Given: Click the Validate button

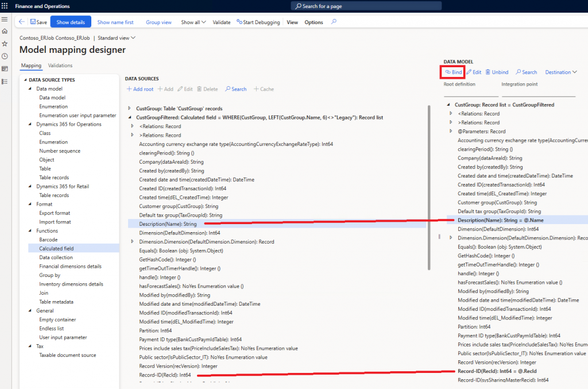Looking at the screenshot, I should (222, 22).
